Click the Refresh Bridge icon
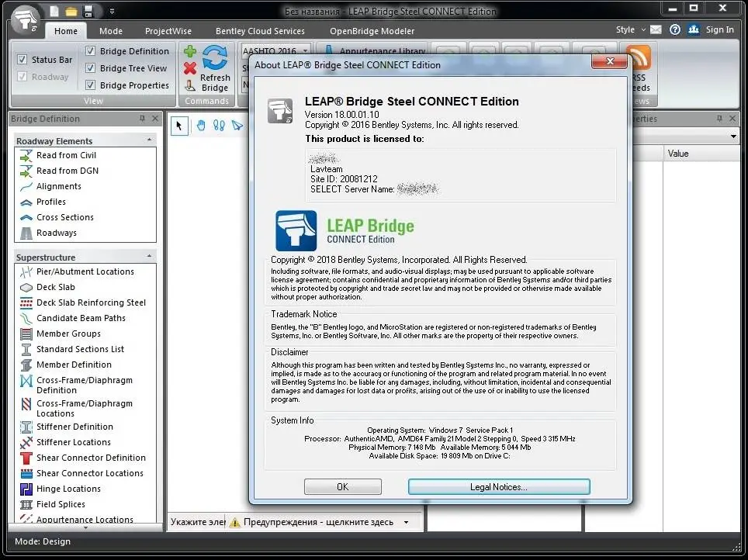 click(x=215, y=57)
